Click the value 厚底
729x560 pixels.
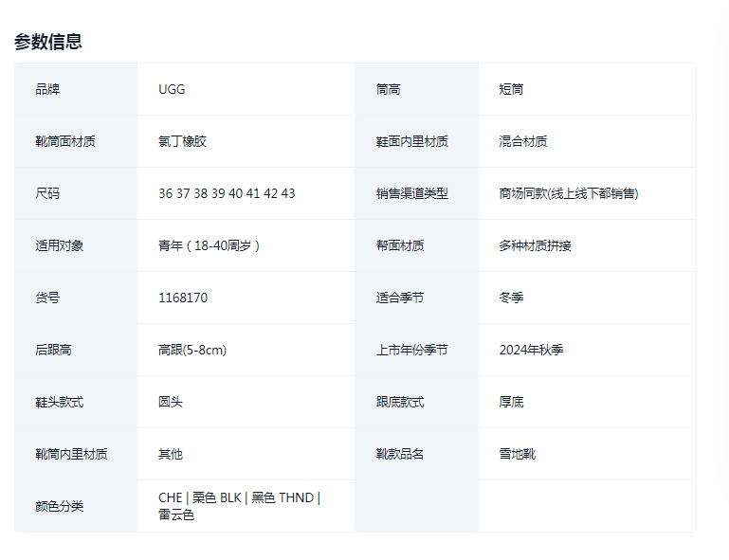511,401
